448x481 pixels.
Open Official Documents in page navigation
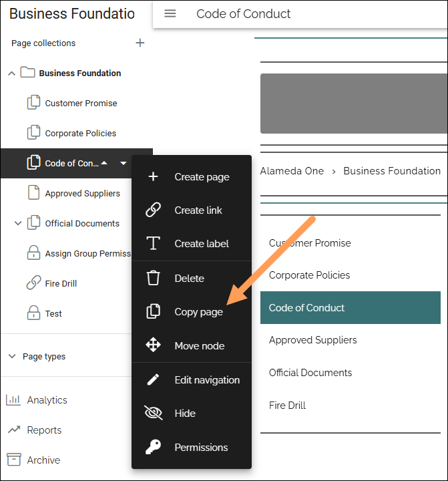coord(310,372)
